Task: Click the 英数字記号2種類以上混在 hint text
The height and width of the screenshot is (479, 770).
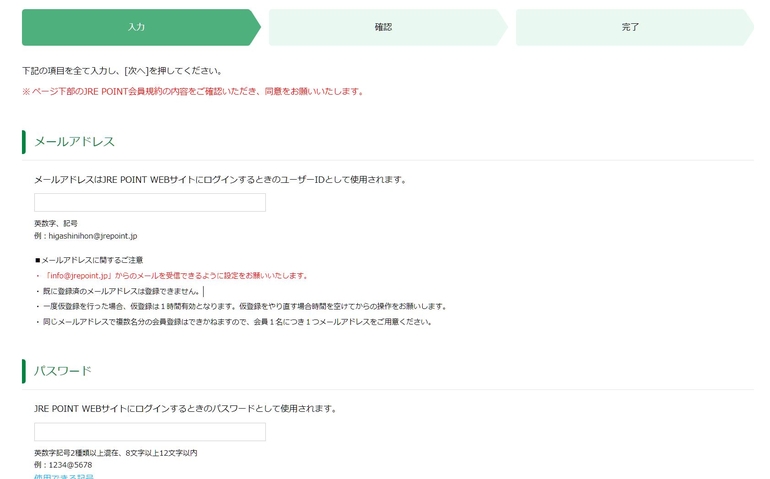Action: point(115,453)
